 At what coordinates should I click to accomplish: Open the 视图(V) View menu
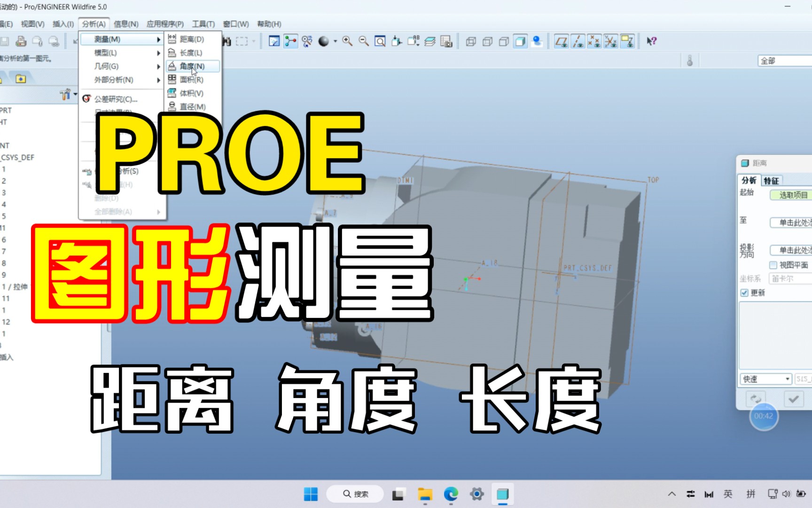click(x=33, y=24)
